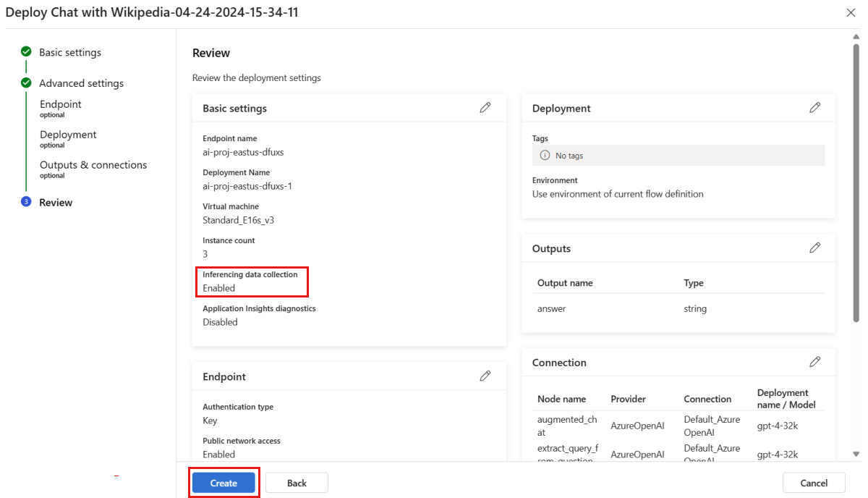The height and width of the screenshot is (498, 868).
Task: Close the deploy dialog with X
Action: 851,13
